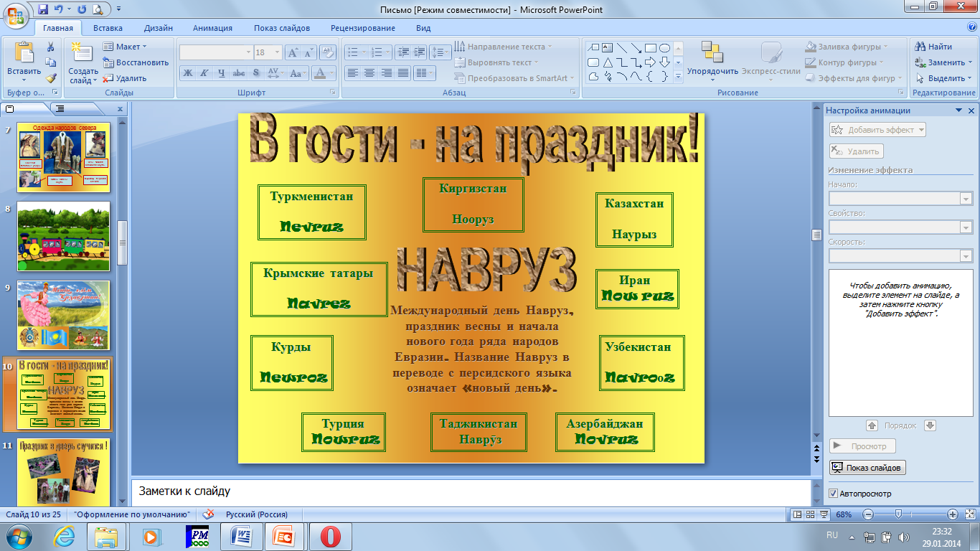Increase font size with large A
The height and width of the screenshot is (551, 980).
293,52
